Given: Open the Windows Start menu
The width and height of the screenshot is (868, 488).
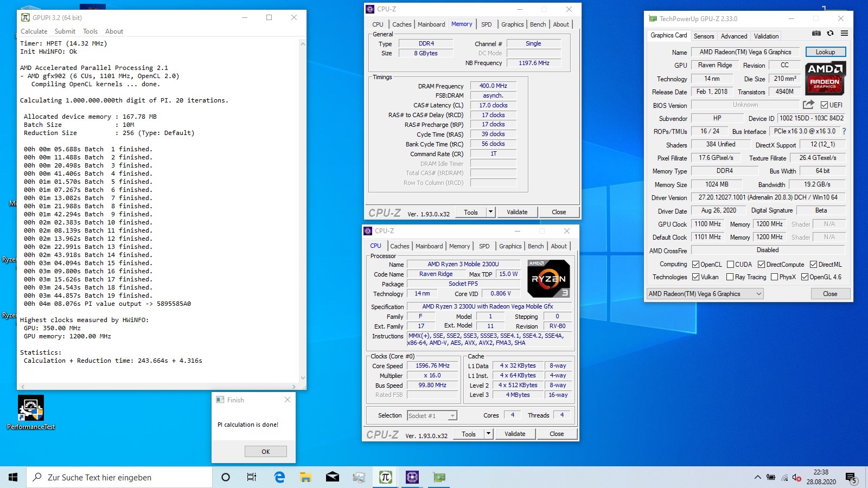Looking at the screenshot, I should tap(13, 477).
